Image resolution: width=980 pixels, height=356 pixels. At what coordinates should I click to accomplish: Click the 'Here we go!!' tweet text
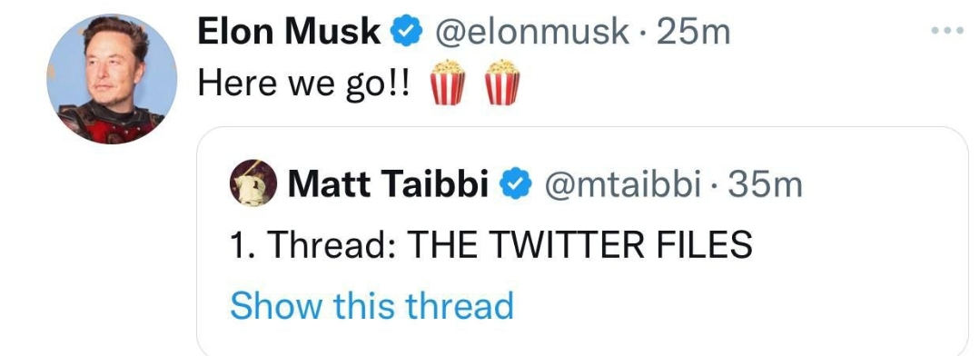[304, 84]
